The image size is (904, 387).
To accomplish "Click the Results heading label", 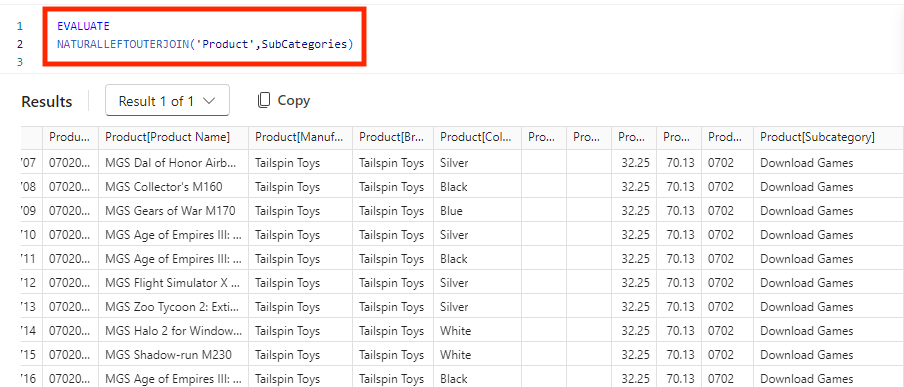I will click(47, 102).
